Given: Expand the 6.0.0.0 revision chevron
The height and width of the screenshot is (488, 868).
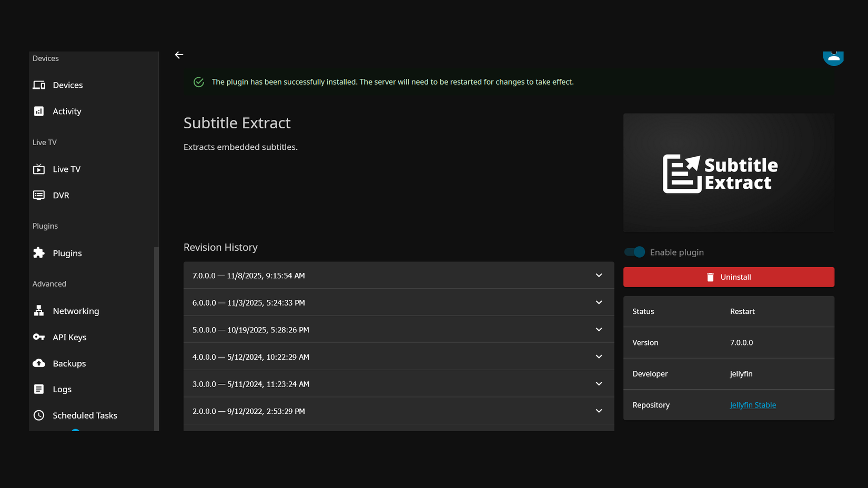Looking at the screenshot, I should 599,302.
